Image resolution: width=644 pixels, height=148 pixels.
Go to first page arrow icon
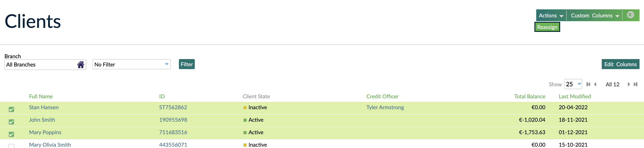pyautogui.click(x=588, y=84)
